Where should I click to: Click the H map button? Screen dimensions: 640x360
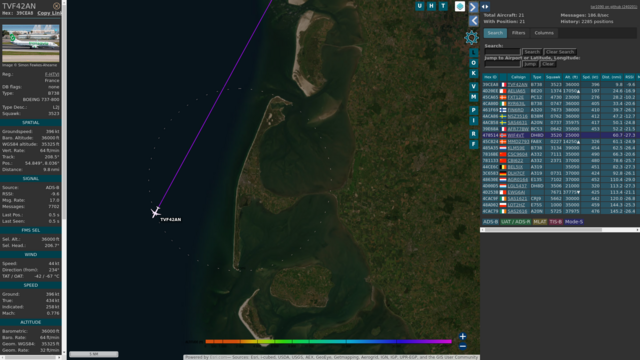click(x=431, y=6)
